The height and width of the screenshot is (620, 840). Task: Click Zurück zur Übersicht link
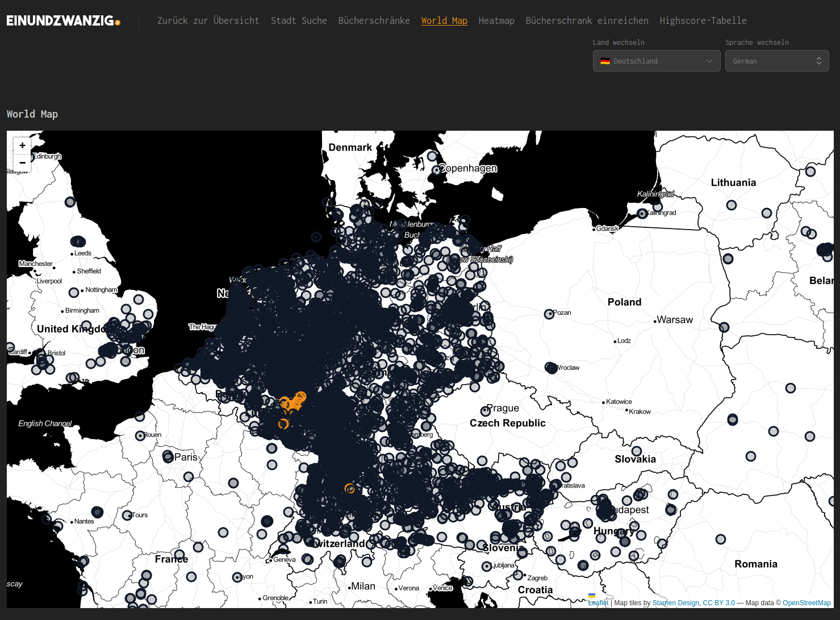point(208,20)
